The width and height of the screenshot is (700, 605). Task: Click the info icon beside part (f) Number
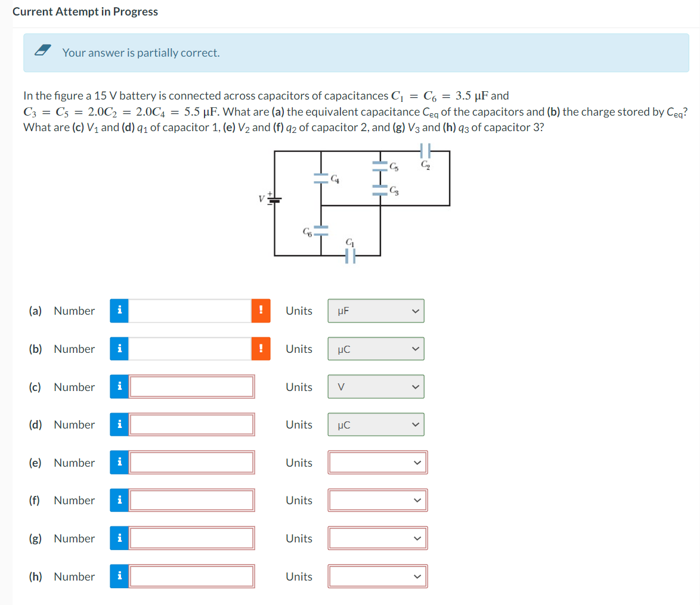click(x=119, y=500)
